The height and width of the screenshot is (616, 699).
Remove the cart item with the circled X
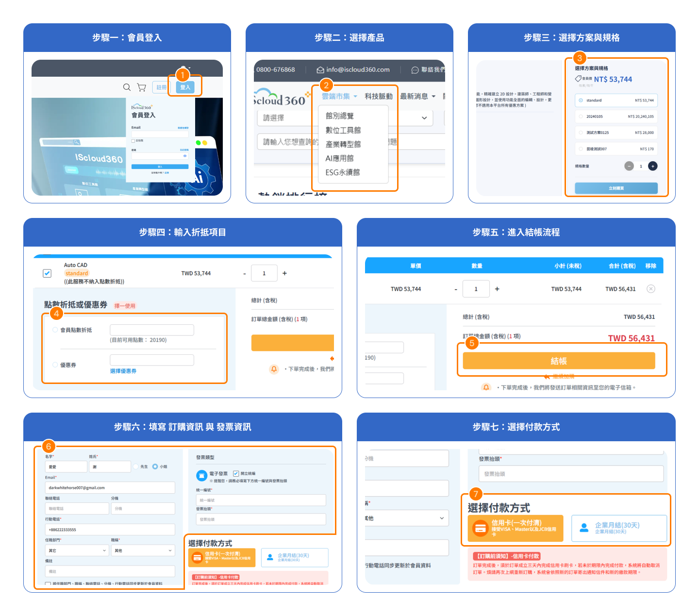tap(651, 289)
